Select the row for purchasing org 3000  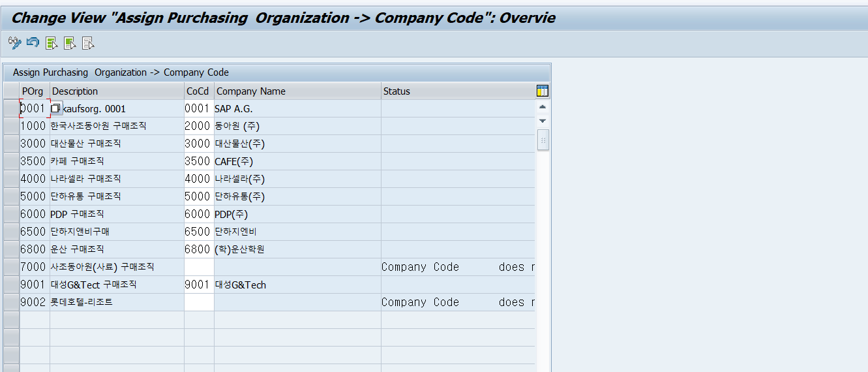(11, 144)
